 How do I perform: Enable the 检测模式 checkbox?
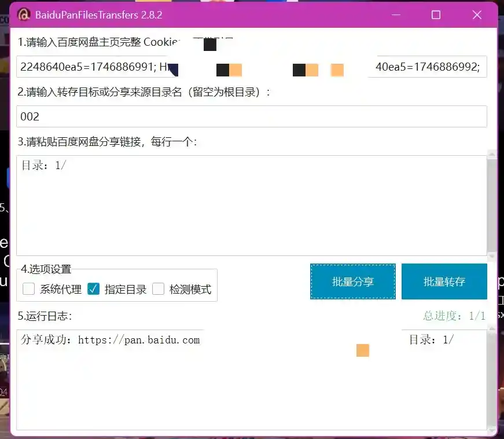point(159,289)
